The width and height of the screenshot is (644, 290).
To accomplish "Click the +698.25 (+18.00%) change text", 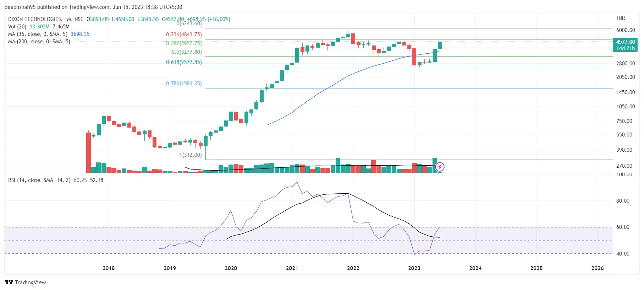I will (209, 19).
